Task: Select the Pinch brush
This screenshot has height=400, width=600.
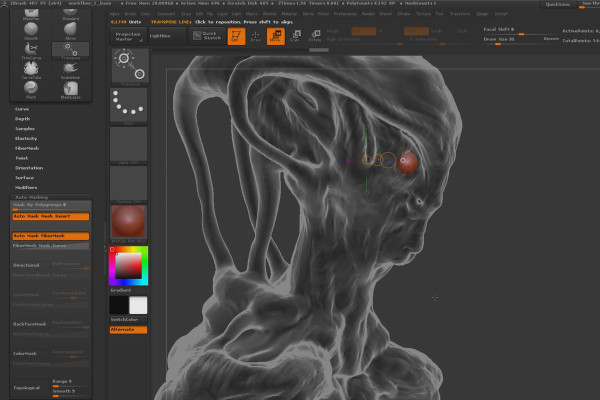Action: [31, 90]
